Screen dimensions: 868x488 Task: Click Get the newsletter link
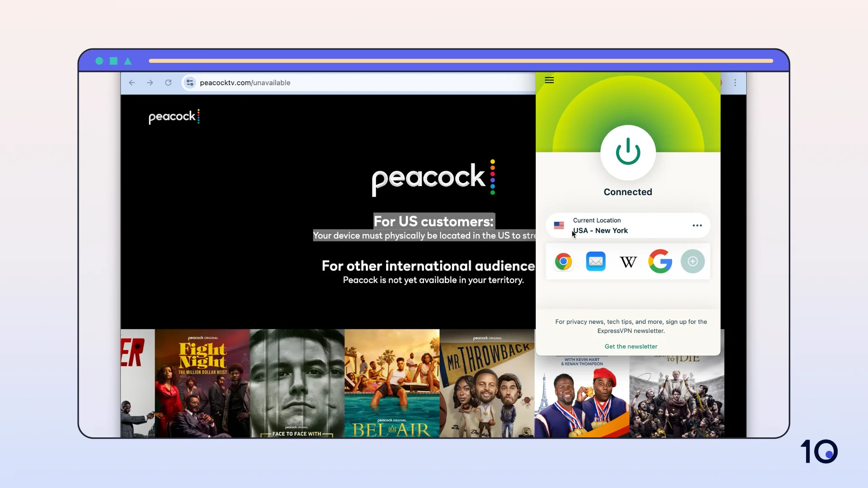(631, 346)
